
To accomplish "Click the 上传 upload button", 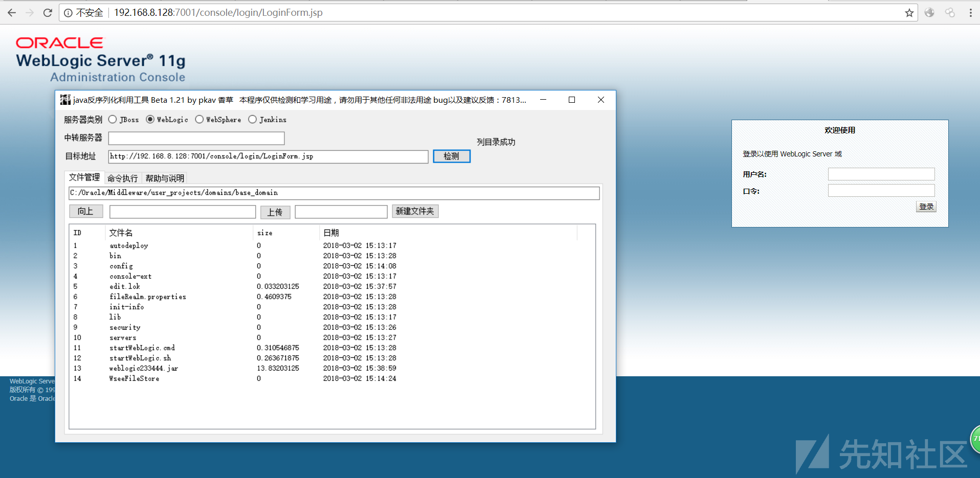I will (275, 212).
